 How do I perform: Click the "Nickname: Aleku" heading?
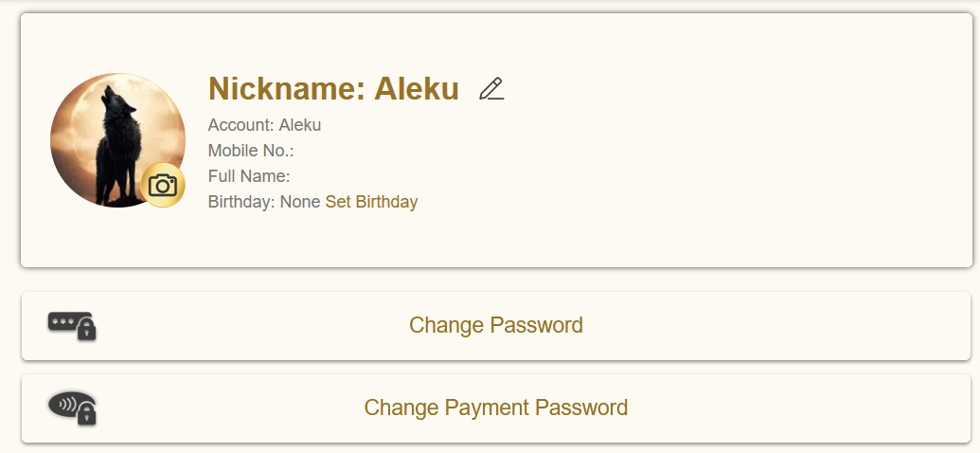pos(333,89)
